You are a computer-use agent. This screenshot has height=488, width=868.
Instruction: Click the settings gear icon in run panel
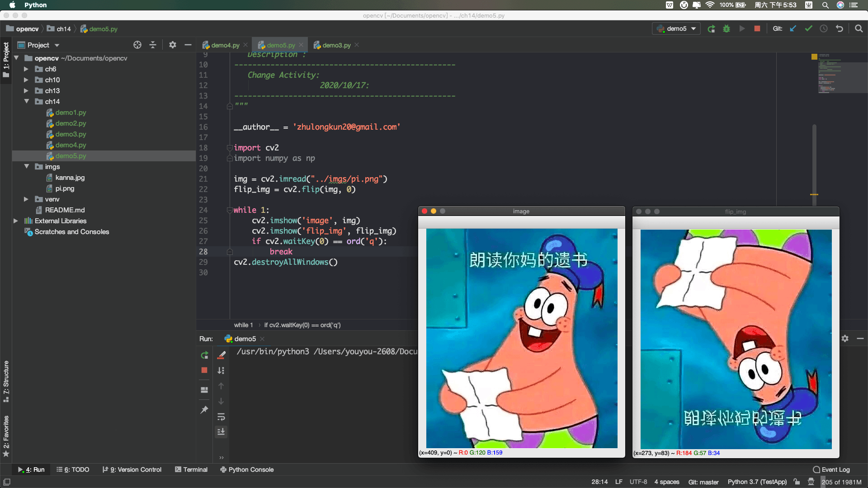tap(845, 338)
